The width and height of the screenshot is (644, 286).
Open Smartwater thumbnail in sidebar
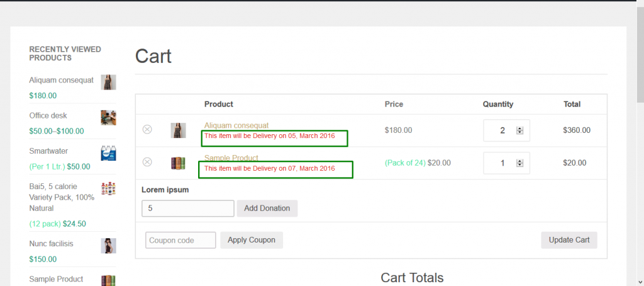[x=108, y=153]
